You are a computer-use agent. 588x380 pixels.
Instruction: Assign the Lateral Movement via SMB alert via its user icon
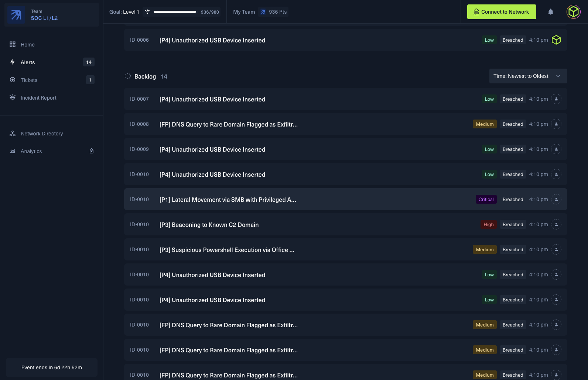coord(556,199)
